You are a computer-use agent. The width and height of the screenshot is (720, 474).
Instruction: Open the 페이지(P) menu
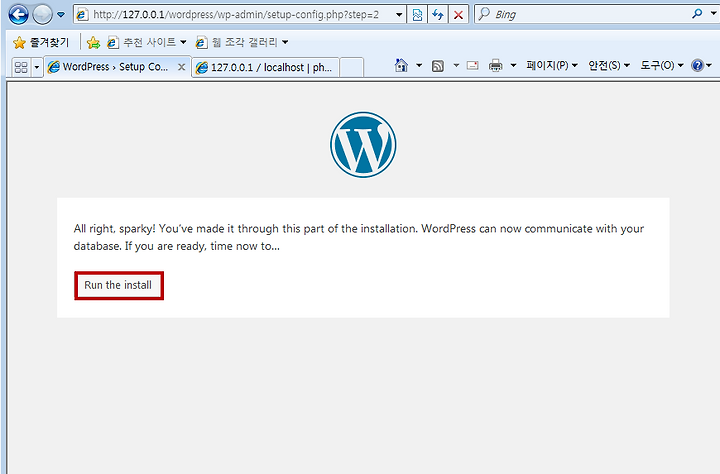[551, 66]
